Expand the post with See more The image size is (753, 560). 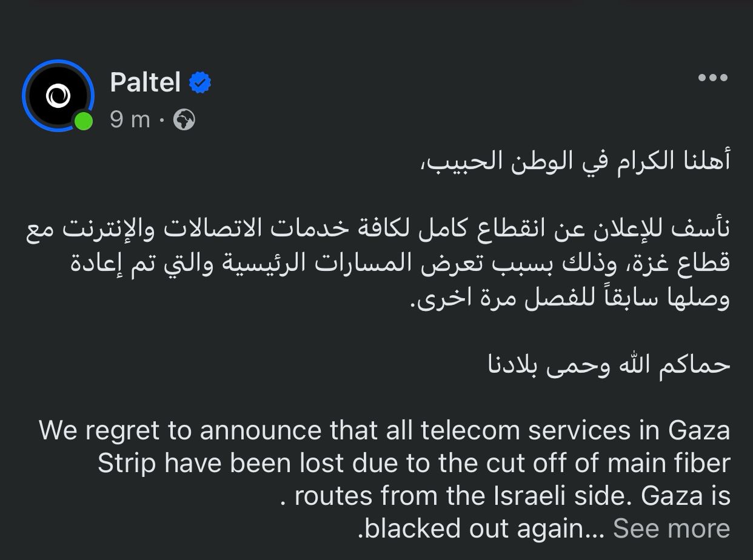671,528
